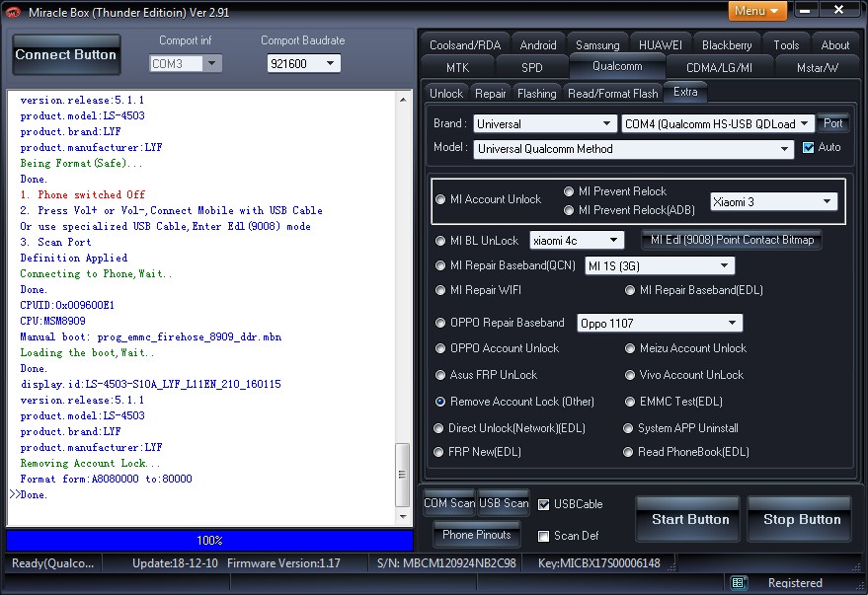Image resolution: width=868 pixels, height=595 pixels.
Task: Switch to the Coolsand/RDA tab
Action: 465,45
